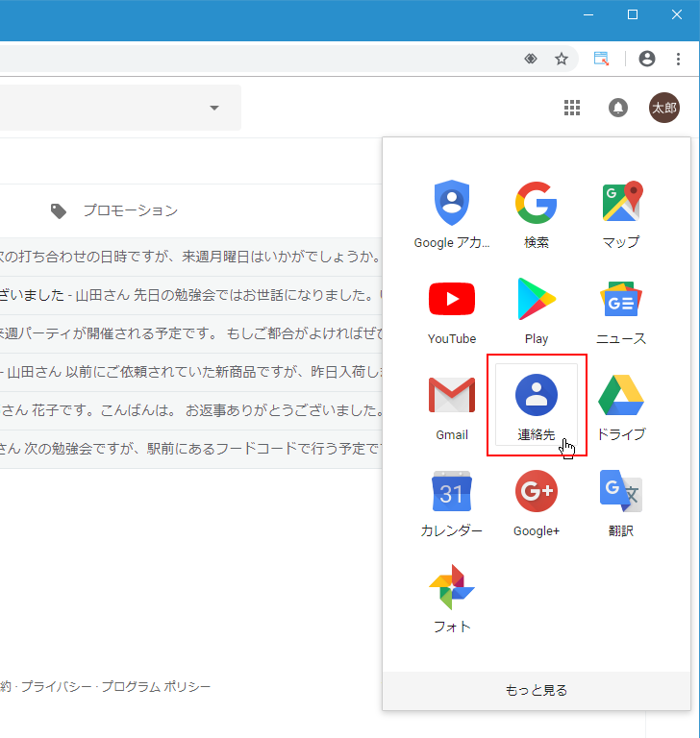Open the email about 新商品 arrival
This screenshot has width=700, height=738.
190,372
